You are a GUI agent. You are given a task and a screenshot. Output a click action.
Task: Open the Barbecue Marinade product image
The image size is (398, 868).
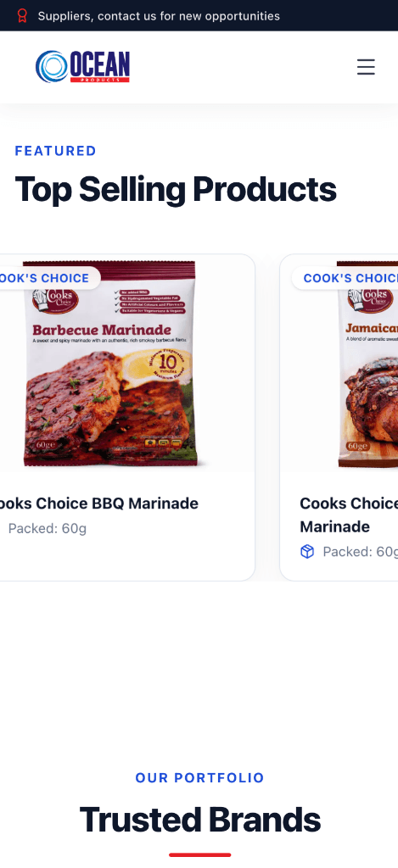[x=111, y=363]
